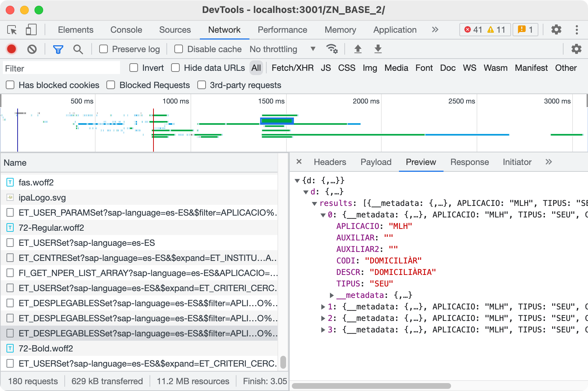Open the No throttling dropdown
Image resolution: width=588 pixels, height=391 pixels.
(282, 49)
